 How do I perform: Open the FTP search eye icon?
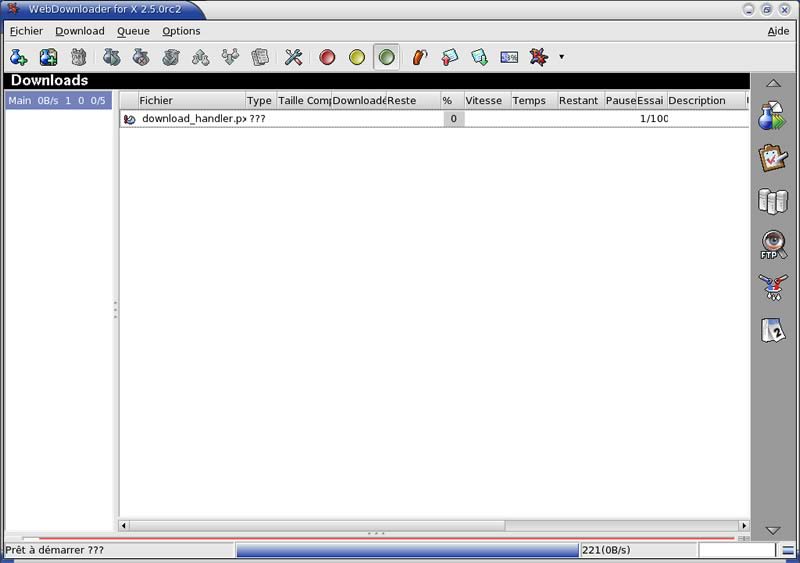pos(773,244)
